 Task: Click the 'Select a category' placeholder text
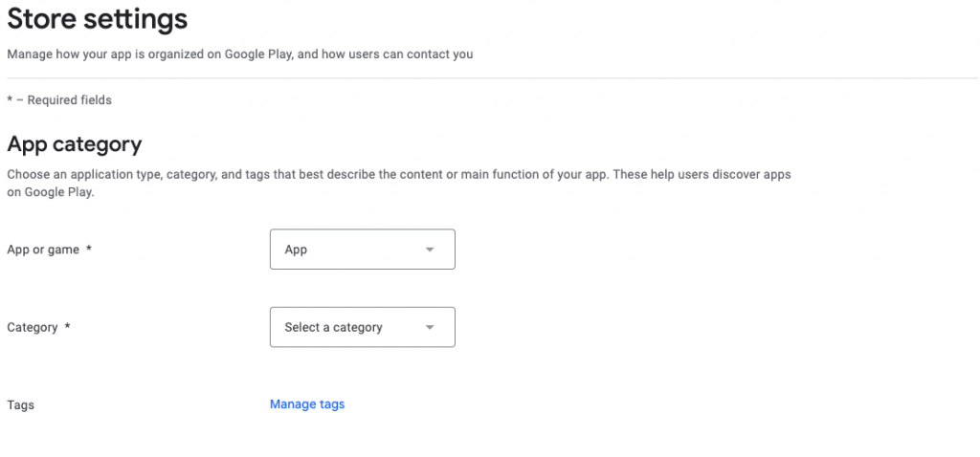pyautogui.click(x=333, y=327)
